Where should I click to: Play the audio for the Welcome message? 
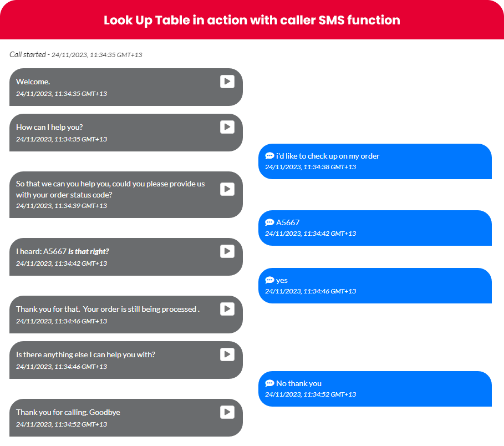[227, 81]
